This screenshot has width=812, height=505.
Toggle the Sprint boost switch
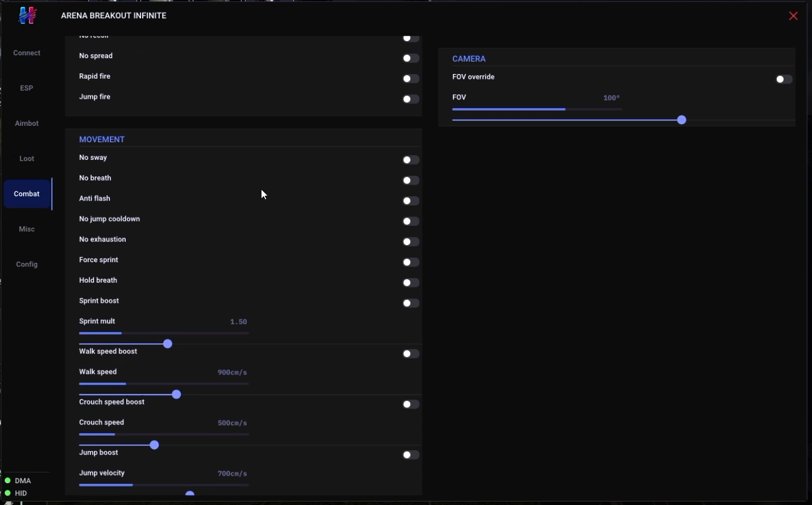pos(411,303)
